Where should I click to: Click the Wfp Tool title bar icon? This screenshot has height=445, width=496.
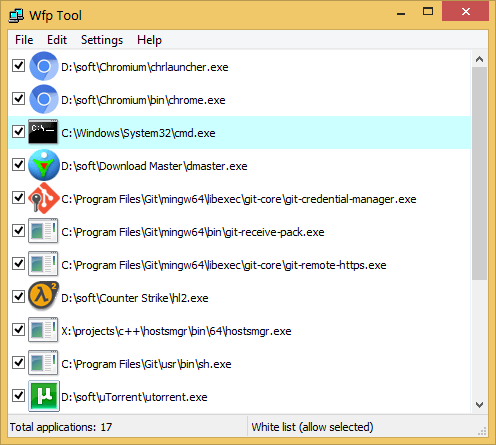pyautogui.click(x=16, y=16)
